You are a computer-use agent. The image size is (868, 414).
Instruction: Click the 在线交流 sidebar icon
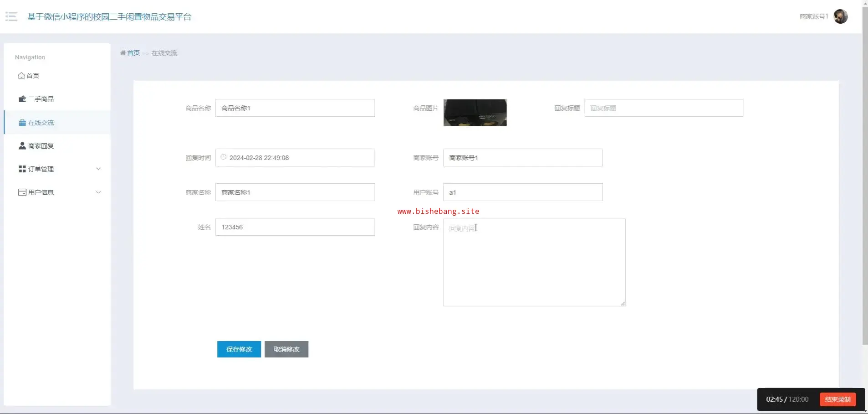pyautogui.click(x=22, y=123)
